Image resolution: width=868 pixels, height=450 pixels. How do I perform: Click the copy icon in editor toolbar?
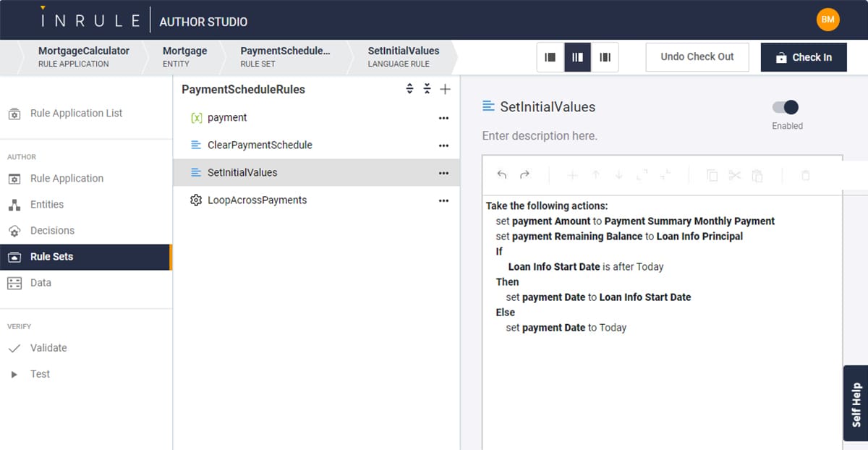pos(712,175)
